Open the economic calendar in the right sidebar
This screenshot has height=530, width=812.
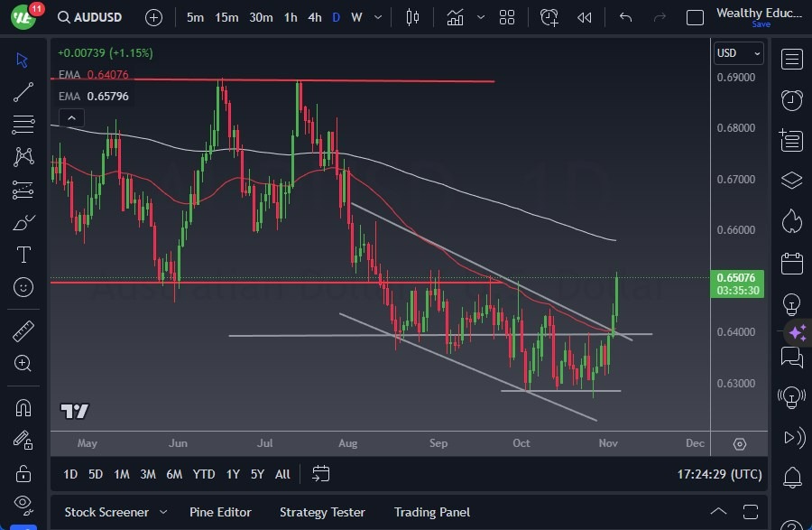(x=791, y=262)
